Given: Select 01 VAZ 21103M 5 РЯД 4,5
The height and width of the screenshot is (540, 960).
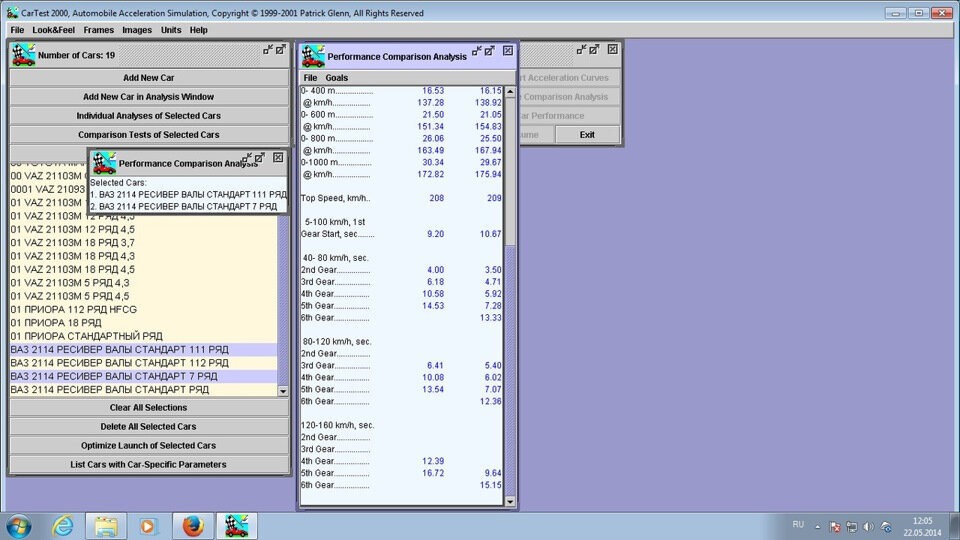Looking at the screenshot, I should [x=143, y=296].
